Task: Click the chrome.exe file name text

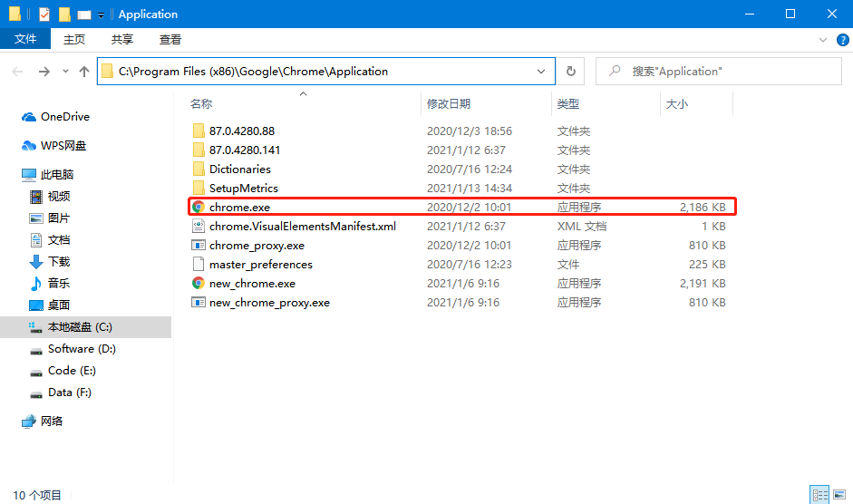Action: pos(239,207)
